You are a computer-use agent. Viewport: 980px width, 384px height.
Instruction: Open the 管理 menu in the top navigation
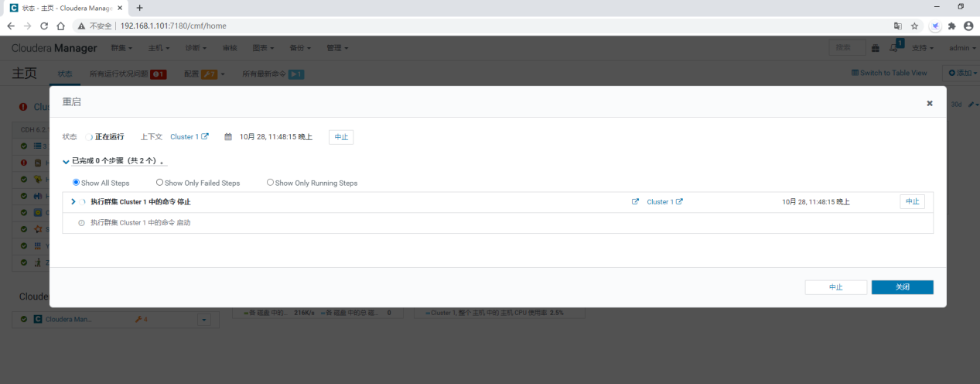[337, 48]
